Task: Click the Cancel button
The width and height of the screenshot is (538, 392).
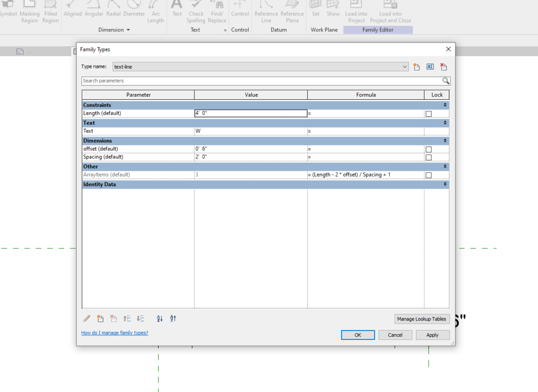Action: [395, 335]
